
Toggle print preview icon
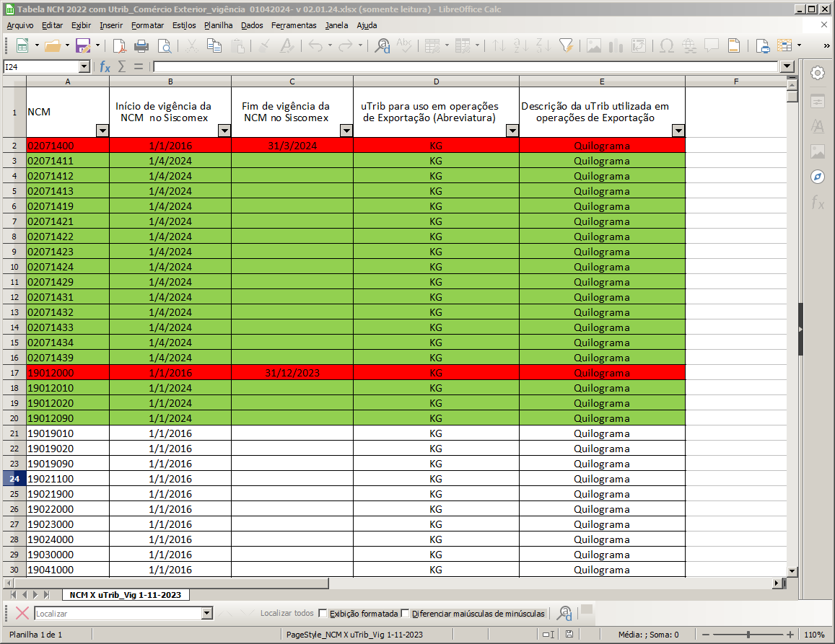click(x=165, y=45)
